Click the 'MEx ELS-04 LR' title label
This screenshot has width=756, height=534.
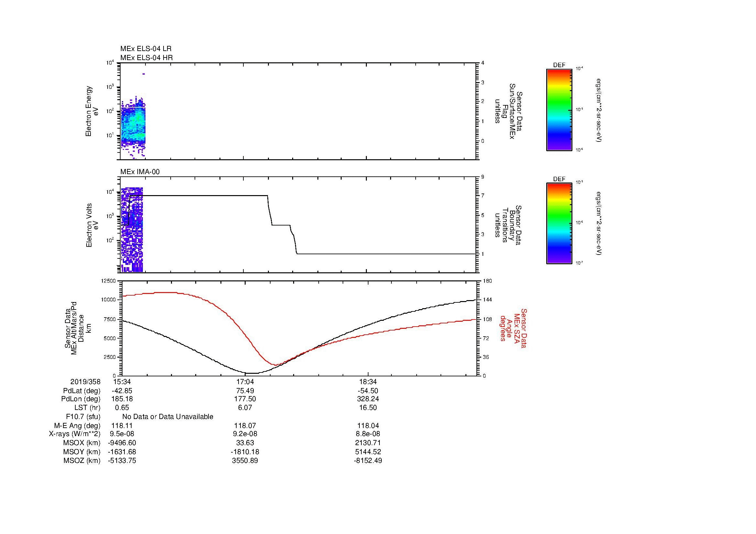coord(145,49)
